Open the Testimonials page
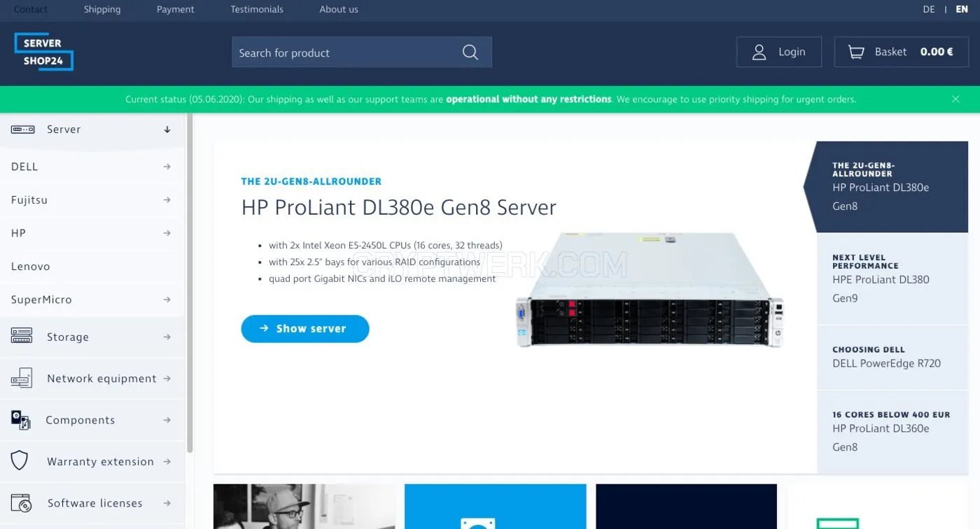The width and height of the screenshot is (980, 529). (x=257, y=10)
